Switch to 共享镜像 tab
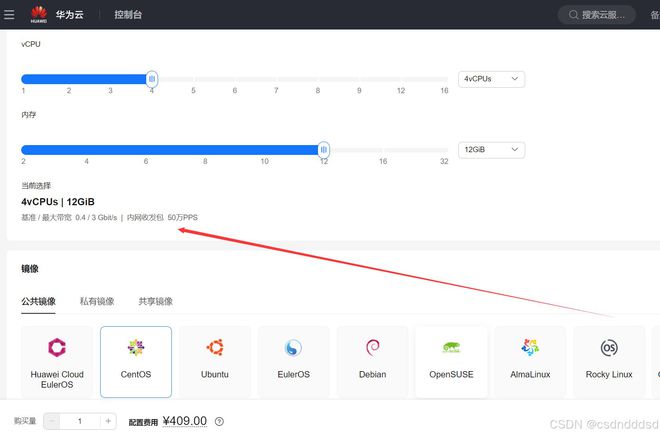 155,301
